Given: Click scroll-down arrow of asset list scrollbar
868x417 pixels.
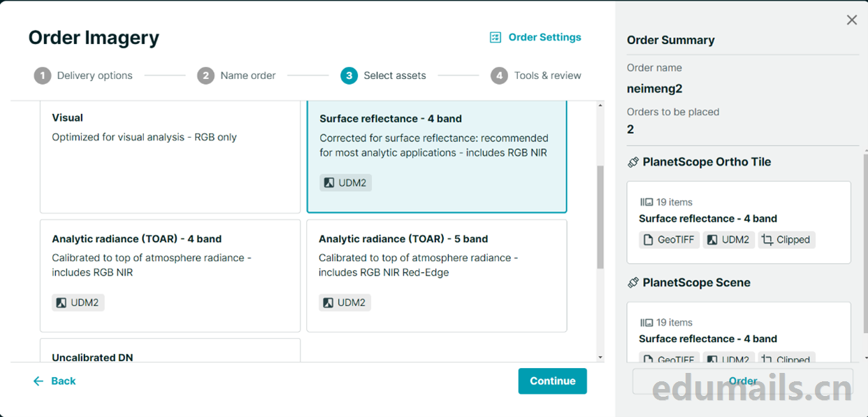Looking at the screenshot, I should tap(600, 358).
